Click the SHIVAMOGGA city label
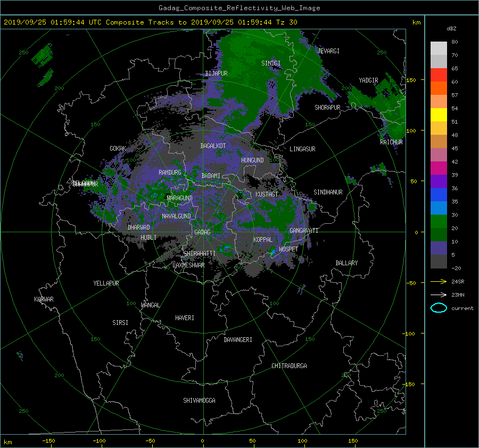Image resolution: width=479 pixels, height=448 pixels. (199, 401)
